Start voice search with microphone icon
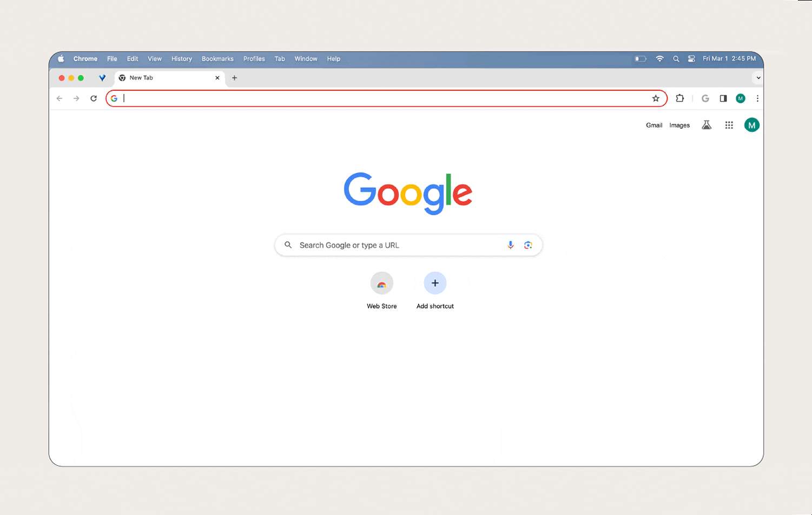 (x=510, y=245)
